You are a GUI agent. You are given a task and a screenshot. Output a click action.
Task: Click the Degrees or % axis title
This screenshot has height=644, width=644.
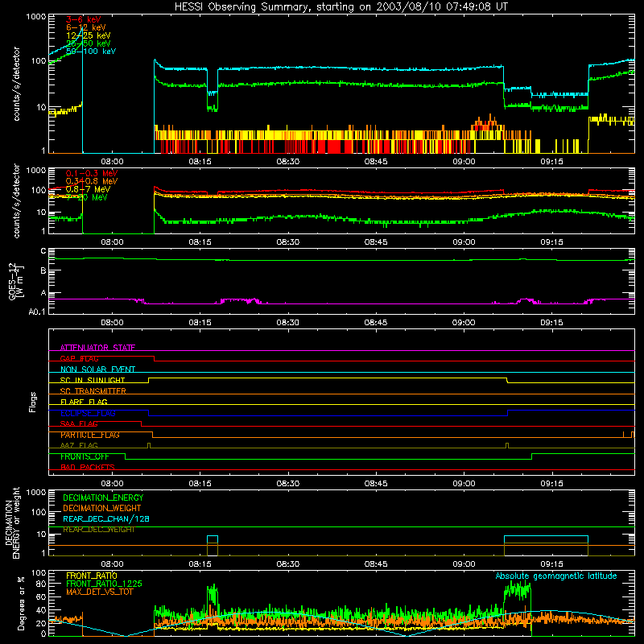21,603
